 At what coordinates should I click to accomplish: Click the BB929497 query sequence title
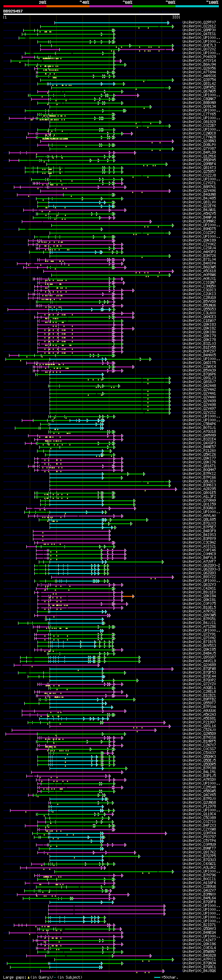coord(13,11)
